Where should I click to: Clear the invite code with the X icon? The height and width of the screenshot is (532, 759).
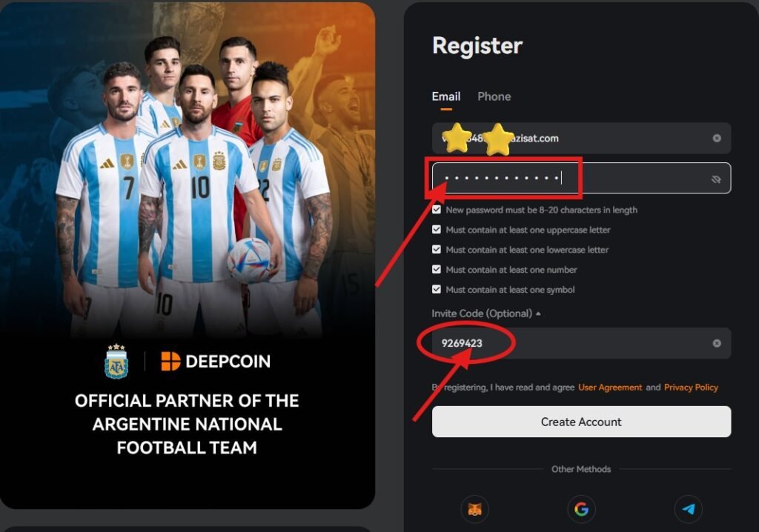[x=717, y=343]
